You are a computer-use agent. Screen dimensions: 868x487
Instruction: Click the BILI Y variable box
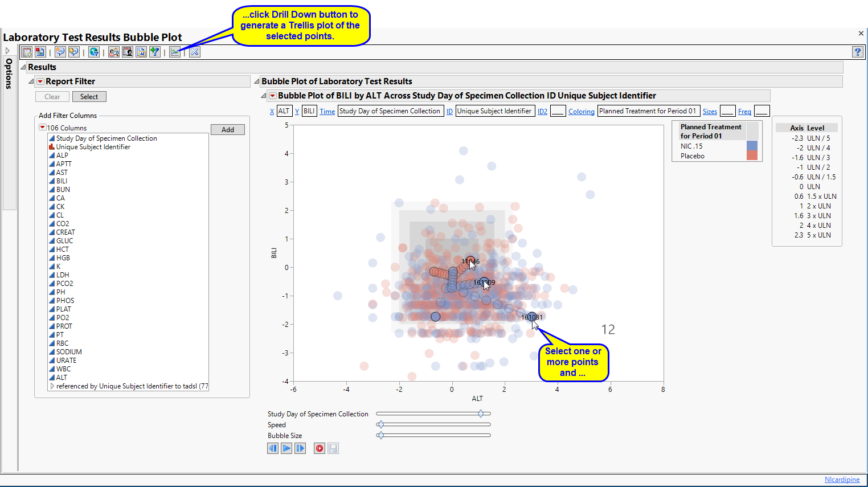pos(309,111)
